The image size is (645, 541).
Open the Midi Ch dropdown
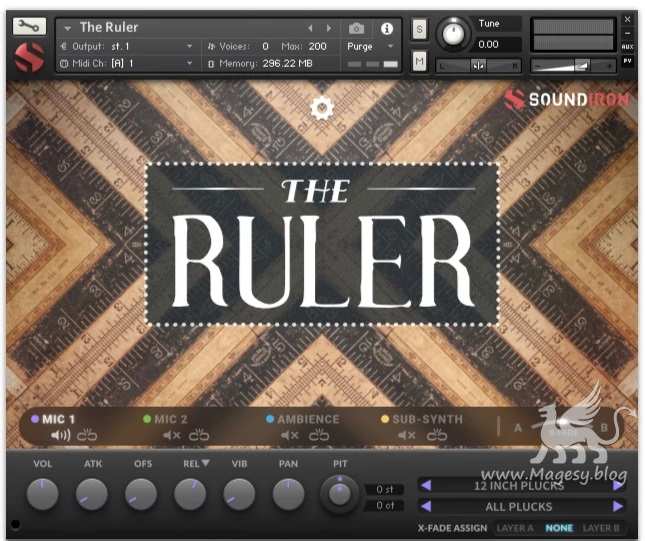127,63
